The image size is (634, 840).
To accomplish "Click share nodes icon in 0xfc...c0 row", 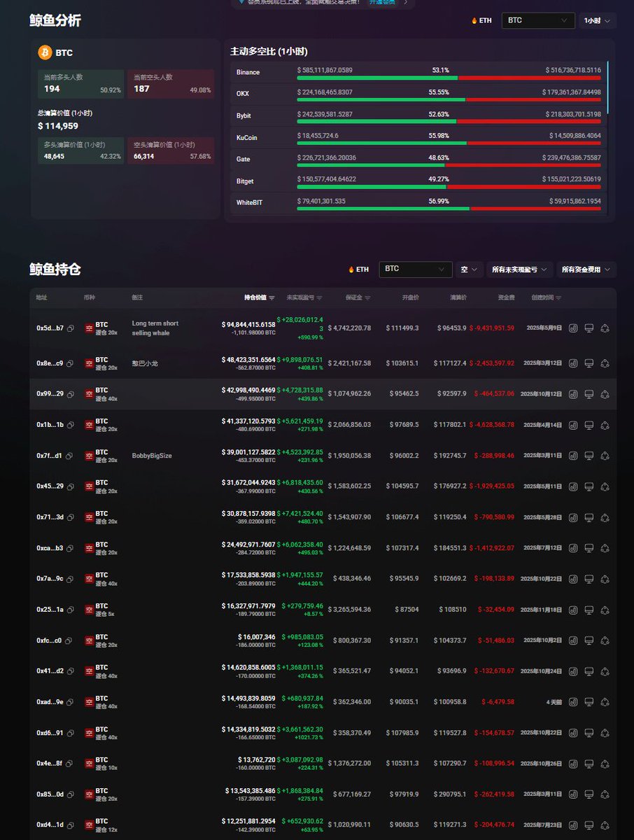I will pyautogui.click(x=605, y=640).
